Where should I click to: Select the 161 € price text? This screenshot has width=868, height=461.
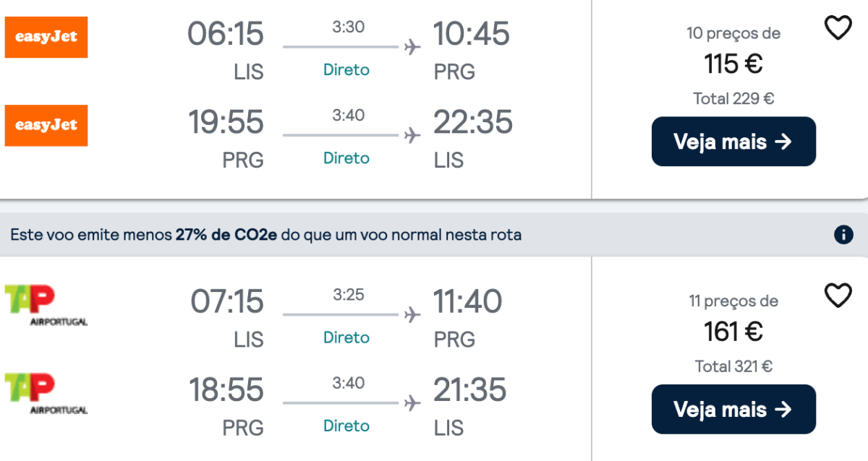pyautogui.click(x=733, y=332)
